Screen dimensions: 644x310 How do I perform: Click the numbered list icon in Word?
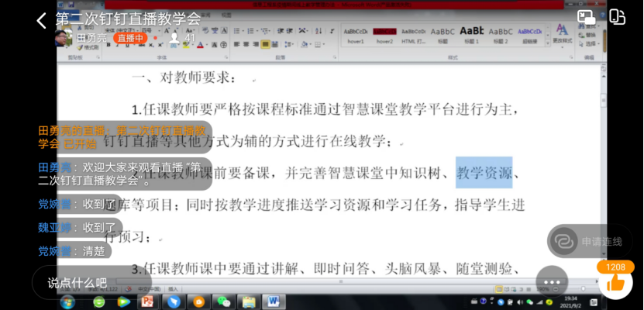[x=252, y=31]
